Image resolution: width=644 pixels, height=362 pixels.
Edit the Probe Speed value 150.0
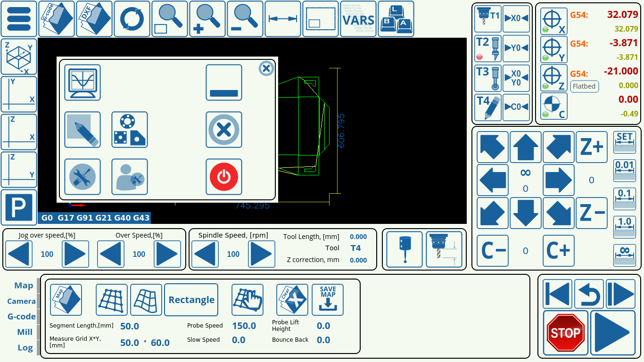(244, 326)
